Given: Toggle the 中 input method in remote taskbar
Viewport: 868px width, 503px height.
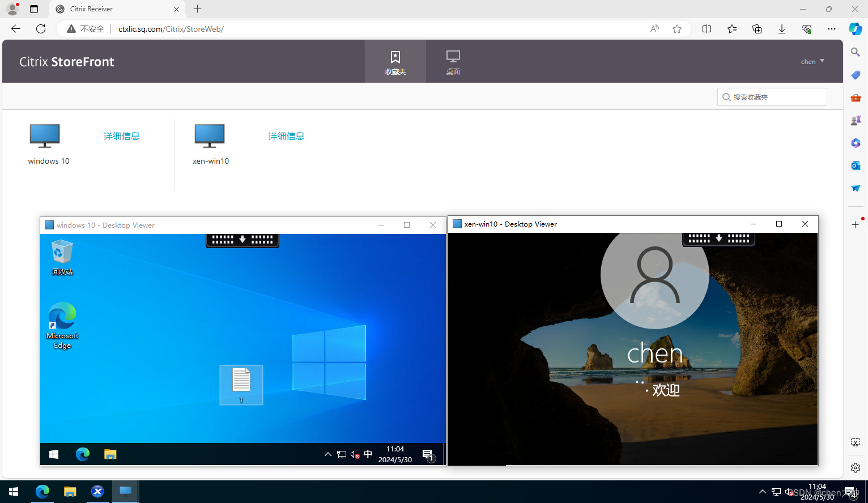Looking at the screenshot, I should tap(368, 454).
